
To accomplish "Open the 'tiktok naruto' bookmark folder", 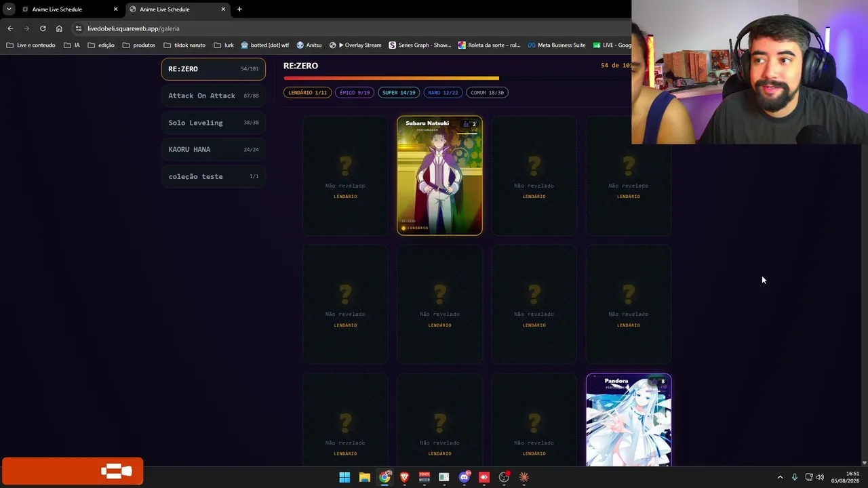I will tap(184, 45).
